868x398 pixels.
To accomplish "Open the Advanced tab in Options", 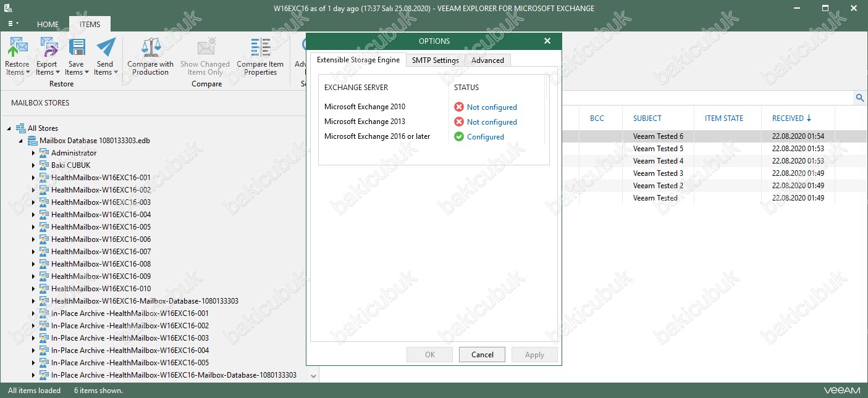I will (x=487, y=60).
